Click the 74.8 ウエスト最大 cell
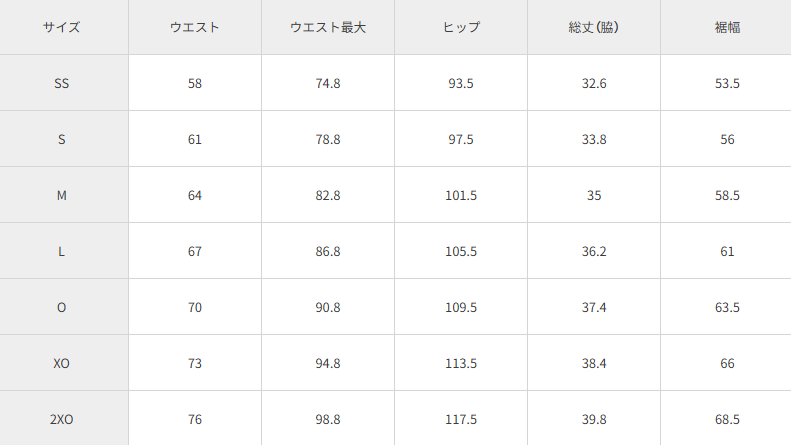 coord(328,83)
